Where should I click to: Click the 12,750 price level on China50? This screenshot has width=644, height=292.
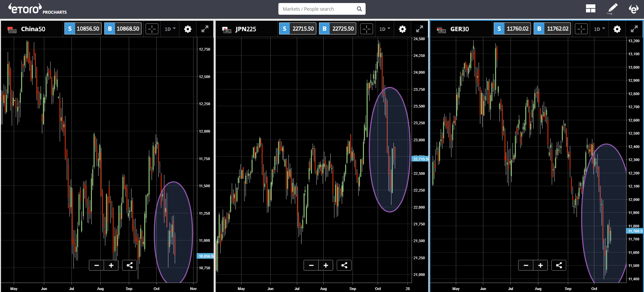click(205, 49)
